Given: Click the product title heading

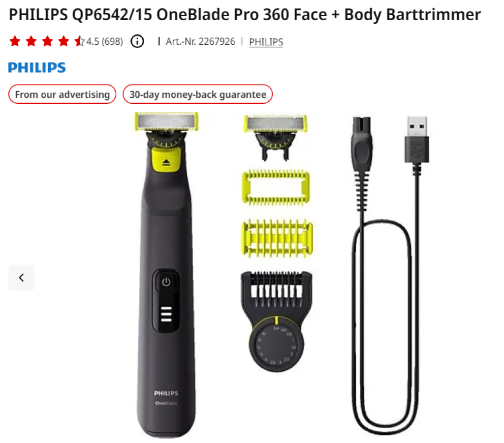Looking at the screenshot, I should 245,15.
